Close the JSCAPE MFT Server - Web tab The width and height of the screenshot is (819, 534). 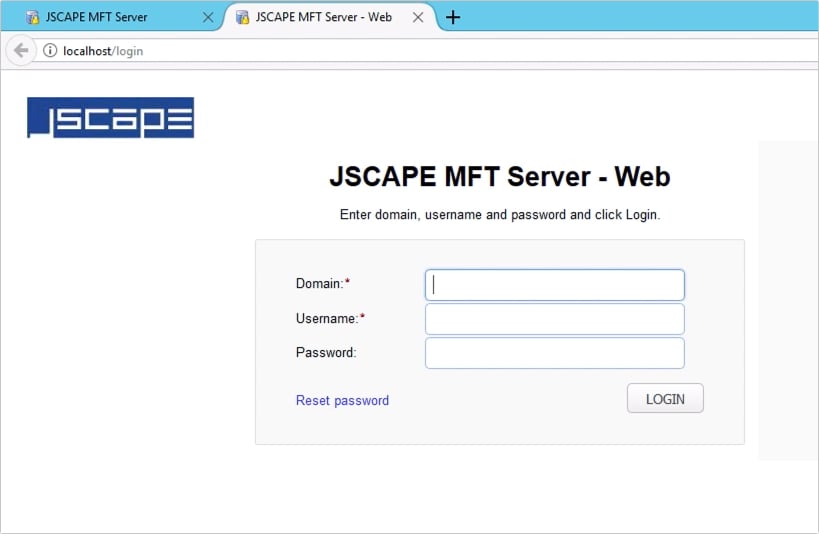coord(418,17)
